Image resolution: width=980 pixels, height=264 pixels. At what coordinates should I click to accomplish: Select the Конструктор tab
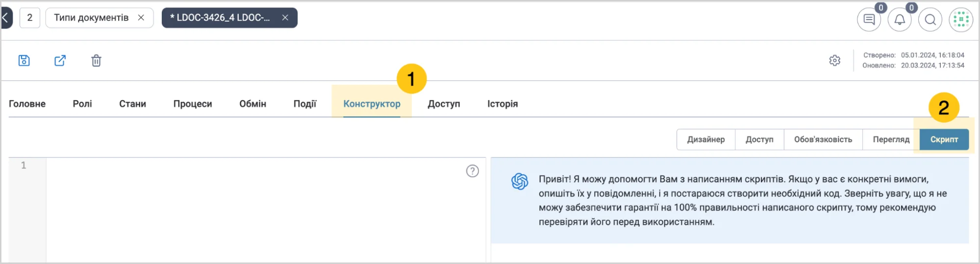[372, 104]
